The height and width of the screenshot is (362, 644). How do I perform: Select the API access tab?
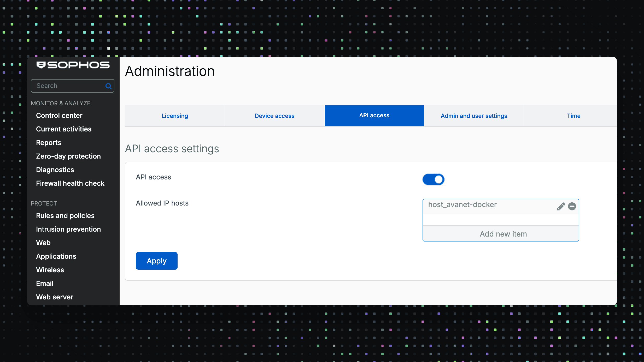tap(374, 116)
